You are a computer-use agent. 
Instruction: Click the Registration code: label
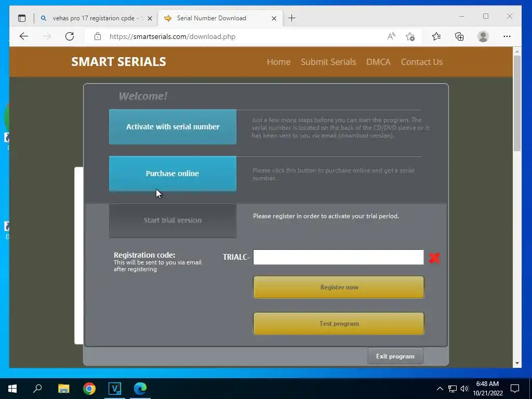pos(144,255)
